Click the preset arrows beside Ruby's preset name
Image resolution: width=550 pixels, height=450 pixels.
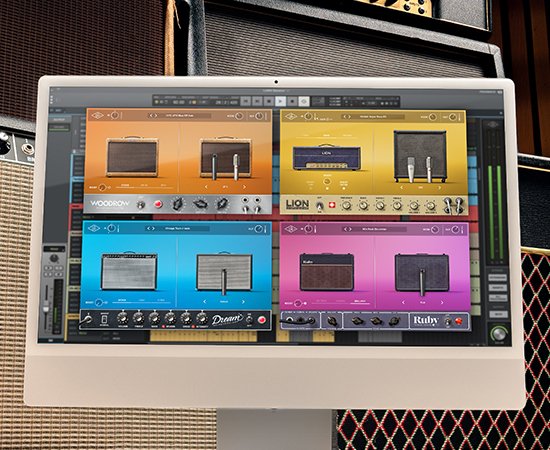coord(348,229)
